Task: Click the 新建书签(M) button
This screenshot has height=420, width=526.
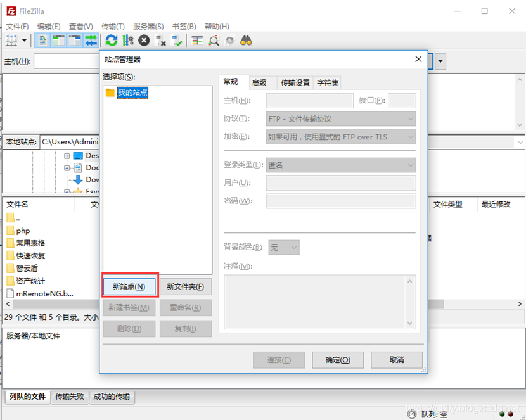Action: pyautogui.click(x=129, y=308)
